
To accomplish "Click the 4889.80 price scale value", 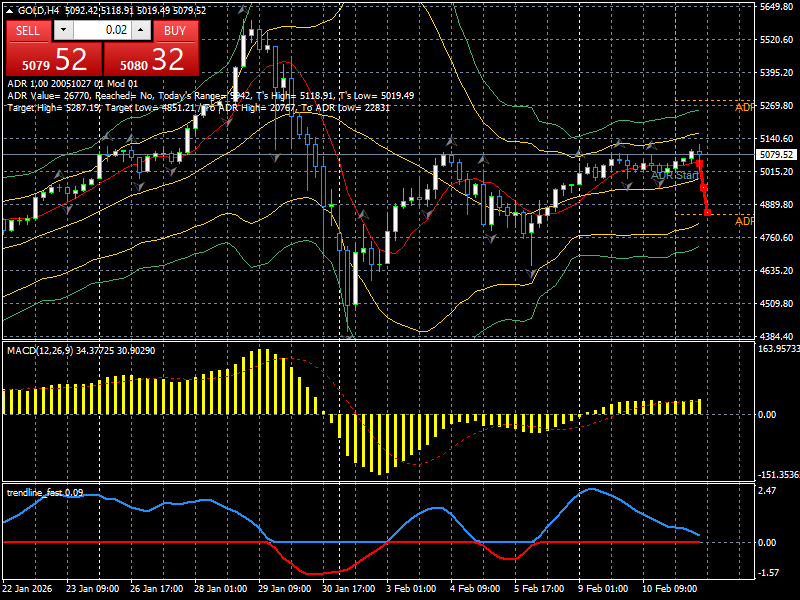I will point(776,205).
